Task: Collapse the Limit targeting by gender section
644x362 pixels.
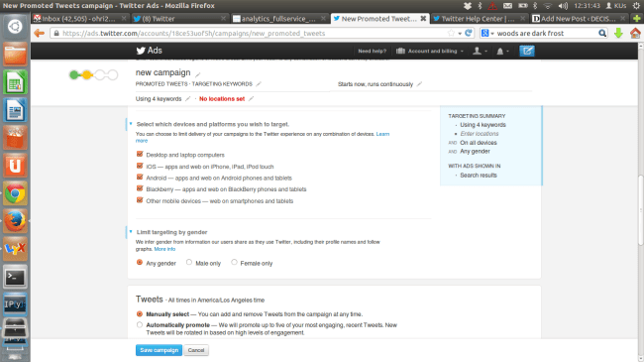Action: coord(131,232)
